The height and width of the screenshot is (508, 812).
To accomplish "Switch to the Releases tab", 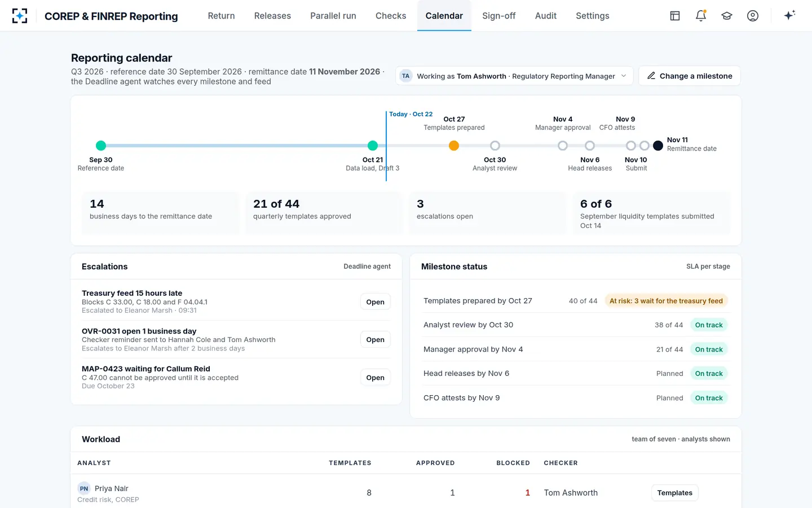I will [272, 16].
